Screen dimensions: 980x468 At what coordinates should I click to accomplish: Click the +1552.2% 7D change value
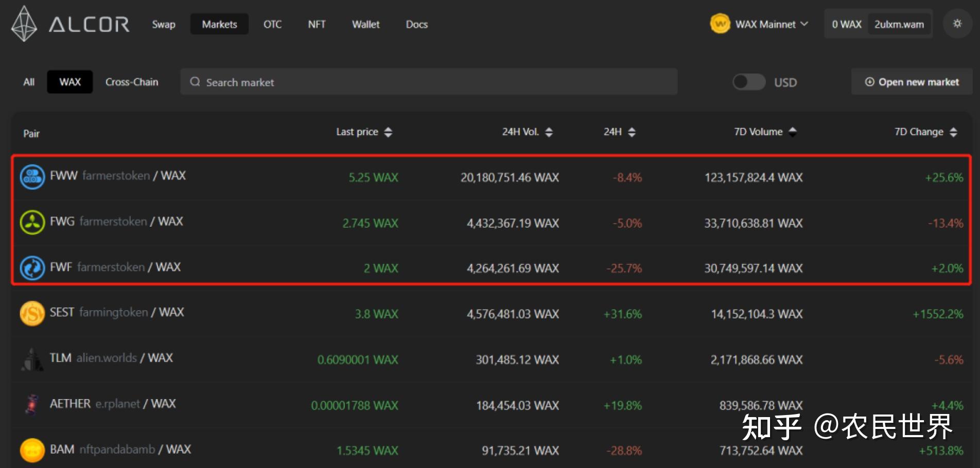938,314
